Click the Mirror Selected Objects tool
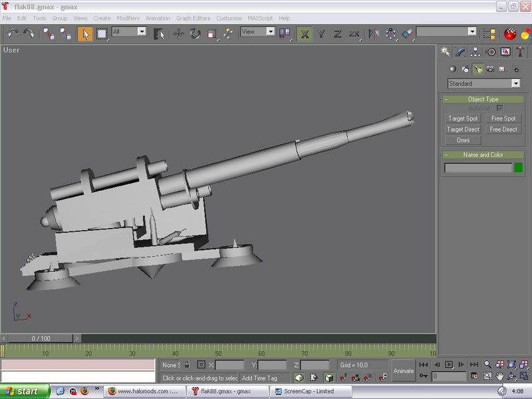 pyautogui.click(x=374, y=34)
